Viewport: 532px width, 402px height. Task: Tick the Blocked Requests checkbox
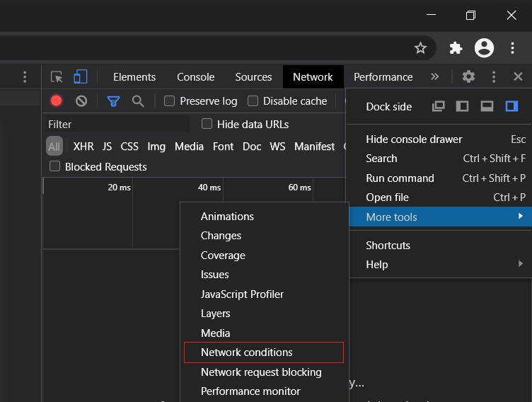(x=55, y=166)
